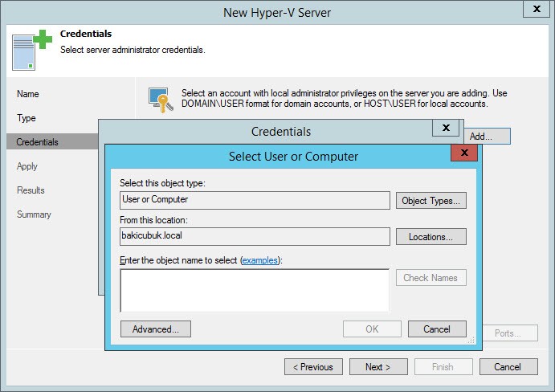Image resolution: width=555 pixels, height=392 pixels.
Task: Open the Locations... dialog button
Action: [431, 236]
